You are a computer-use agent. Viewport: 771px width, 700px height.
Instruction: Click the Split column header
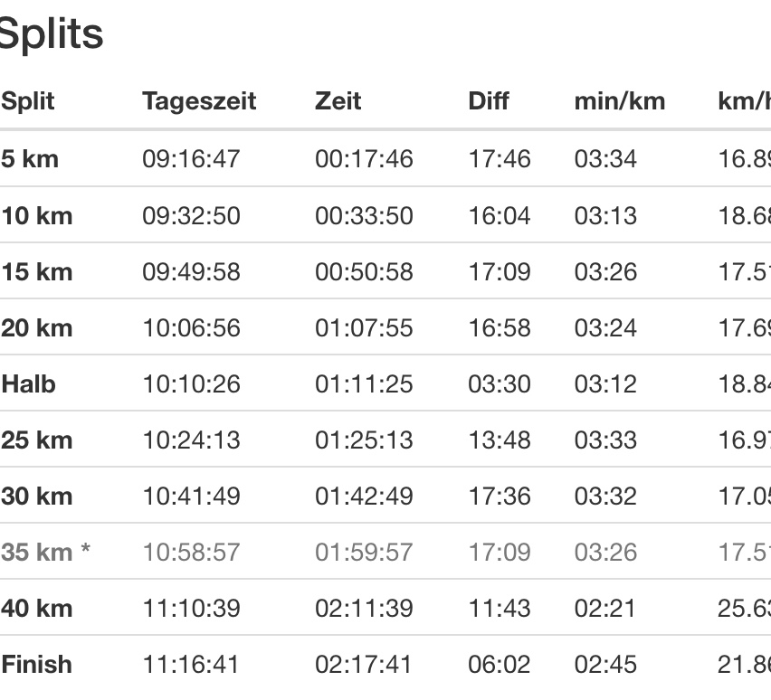(x=28, y=100)
